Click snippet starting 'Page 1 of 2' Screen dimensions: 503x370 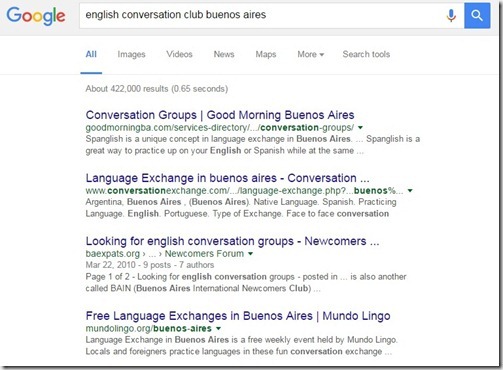tap(246, 282)
